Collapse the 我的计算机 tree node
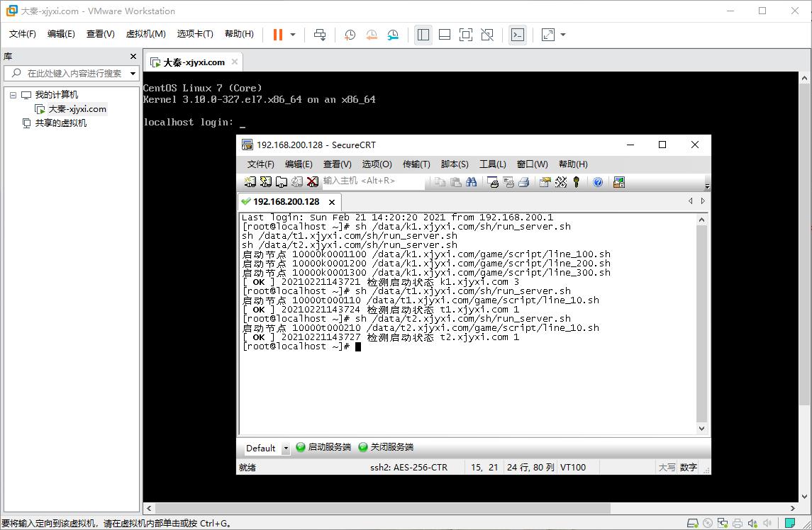The height and width of the screenshot is (530, 812). (13, 95)
